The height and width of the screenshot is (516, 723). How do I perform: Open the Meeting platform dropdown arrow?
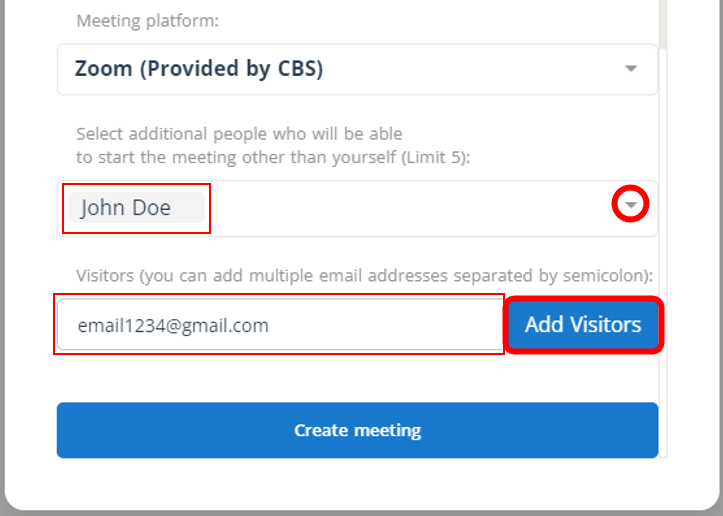point(630,69)
